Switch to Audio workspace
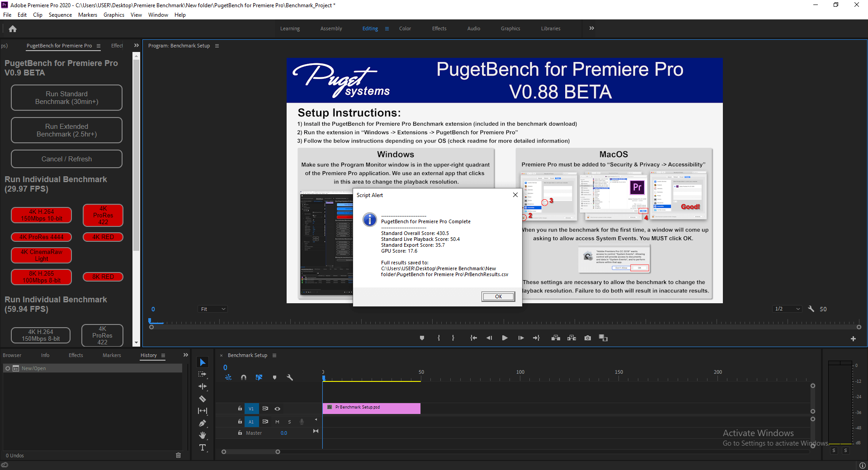 (474, 28)
